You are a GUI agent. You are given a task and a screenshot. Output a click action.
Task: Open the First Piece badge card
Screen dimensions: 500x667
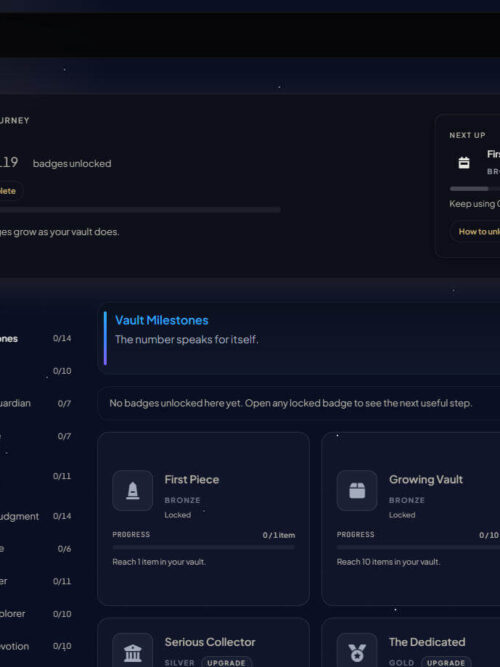tap(203, 519)
